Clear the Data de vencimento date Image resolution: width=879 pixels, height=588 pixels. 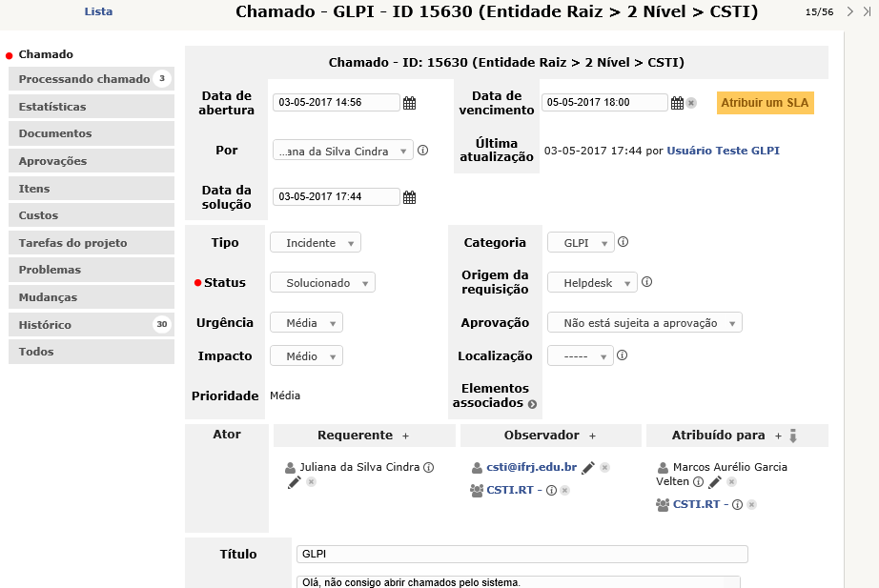tap(691, 103)
